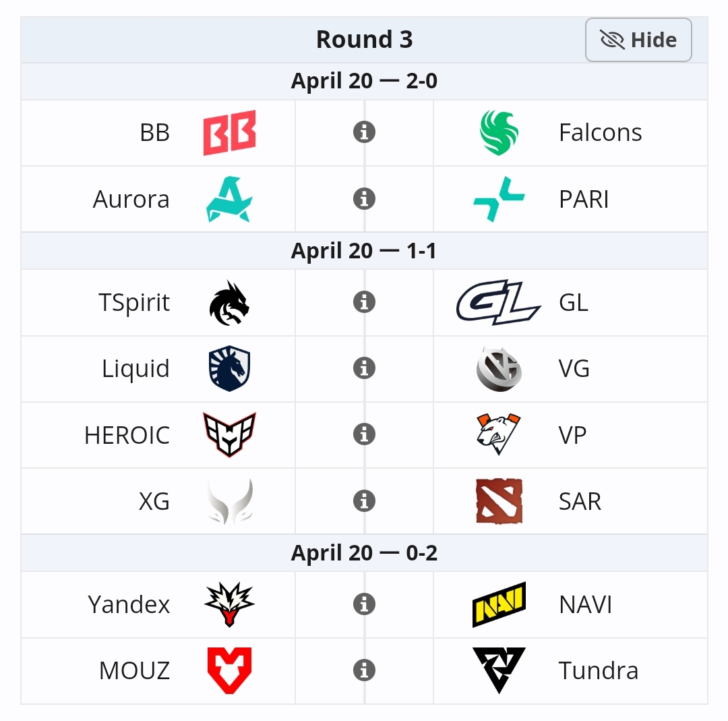Hide the Round 3 match list

click(x=638, y=40)
